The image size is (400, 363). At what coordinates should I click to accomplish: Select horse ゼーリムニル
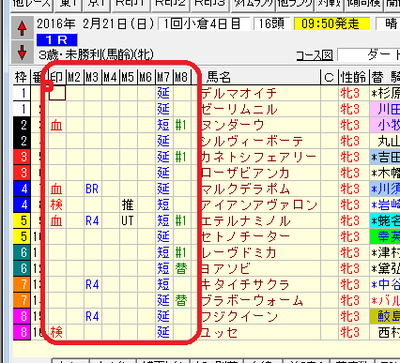239,109
